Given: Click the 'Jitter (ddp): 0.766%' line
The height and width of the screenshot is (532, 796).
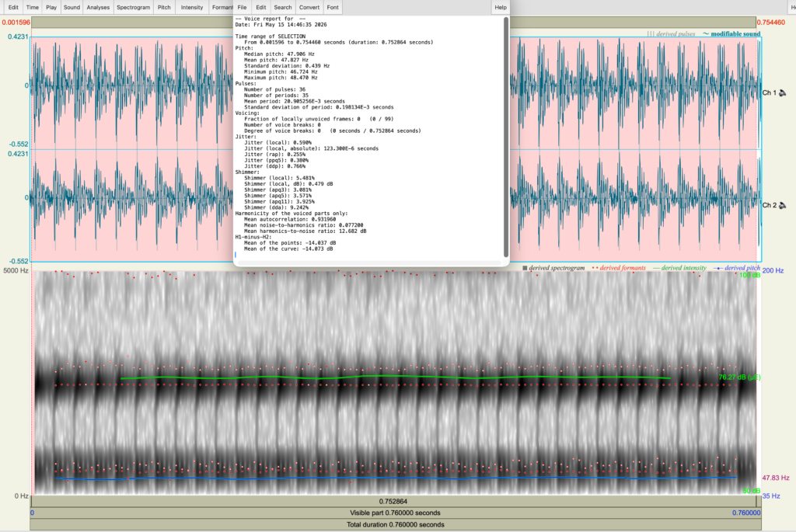Looking at the screenshot, I should [x=274, y=166].
